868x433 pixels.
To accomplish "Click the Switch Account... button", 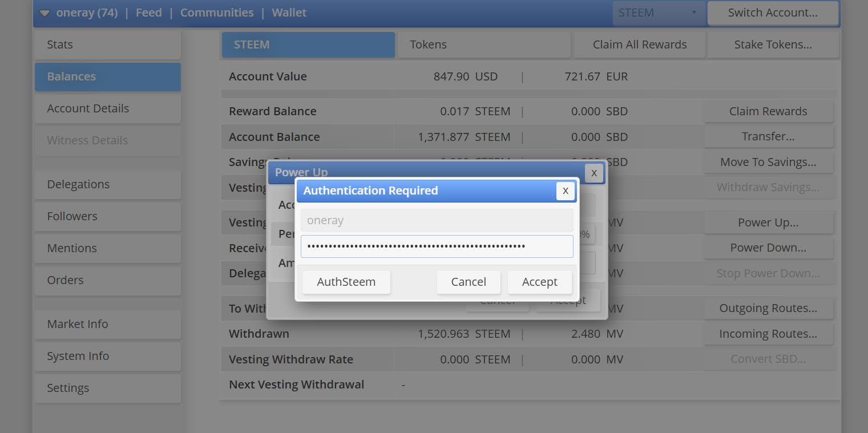I will [x=773, y=13].
